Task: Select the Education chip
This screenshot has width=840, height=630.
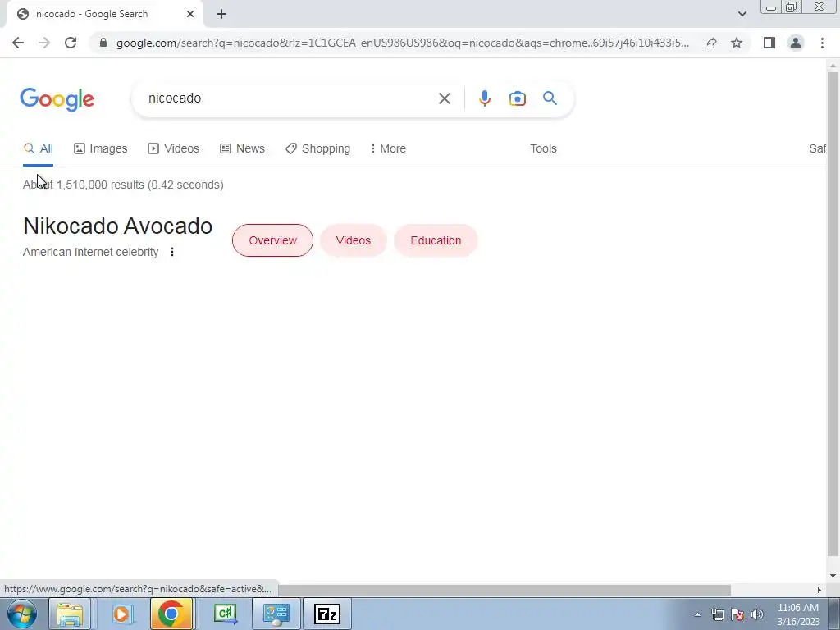Action: 436,240
